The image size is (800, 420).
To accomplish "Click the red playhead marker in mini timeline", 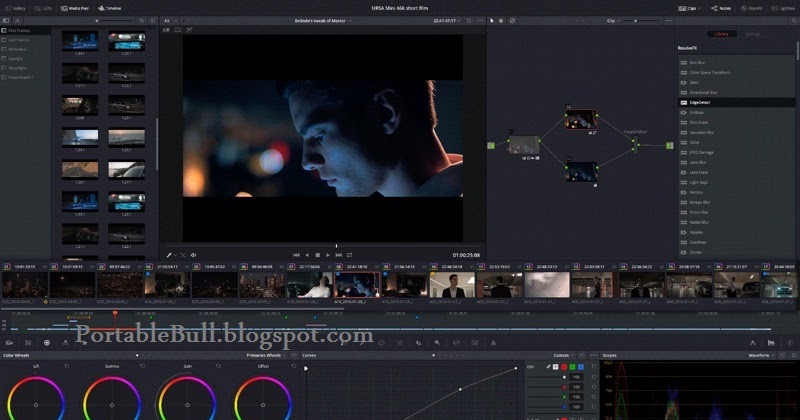I will [115, 313].
